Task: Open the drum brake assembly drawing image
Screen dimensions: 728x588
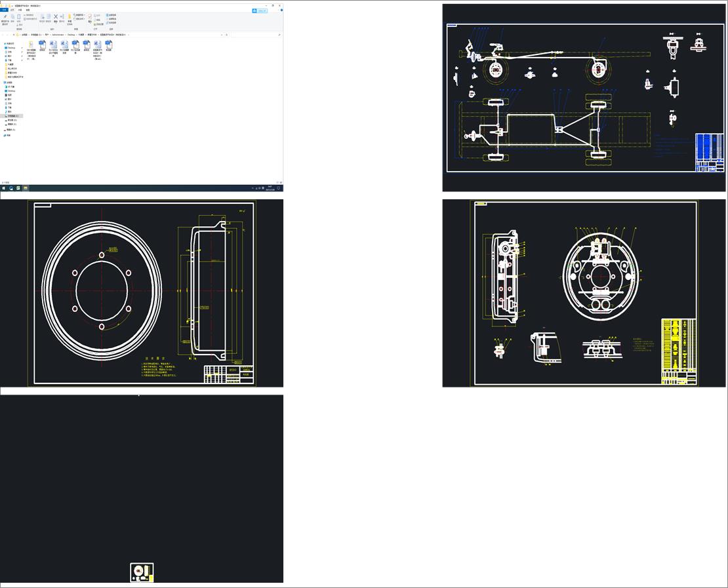Action: tap(584, 293)
